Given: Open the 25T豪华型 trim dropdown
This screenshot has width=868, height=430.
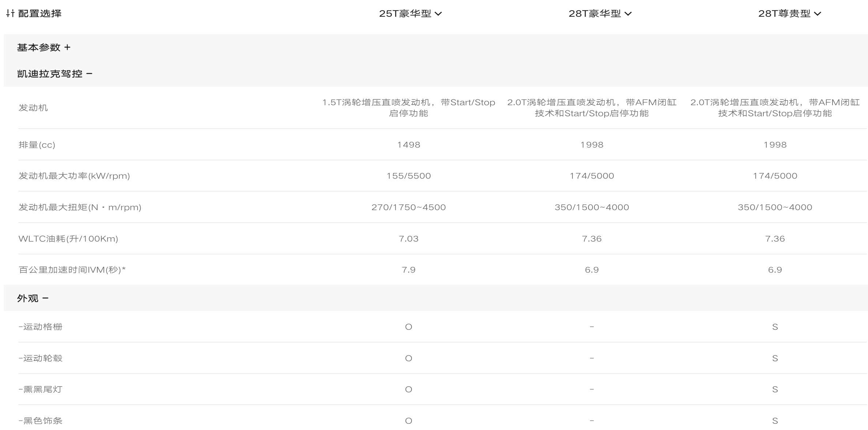Looking at the screenshot, I should click(410, 14).
